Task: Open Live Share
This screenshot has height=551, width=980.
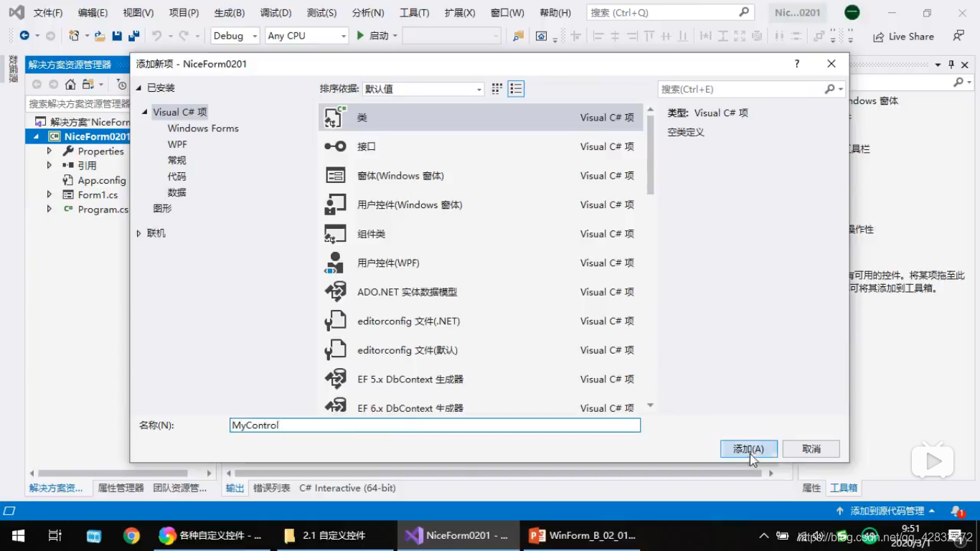Action: [903, 37]
